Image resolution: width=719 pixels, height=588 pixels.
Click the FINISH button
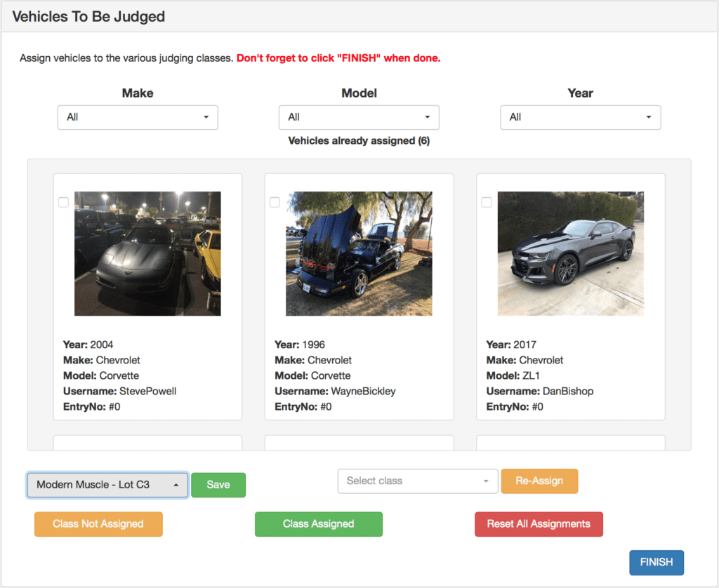(657, 562)
